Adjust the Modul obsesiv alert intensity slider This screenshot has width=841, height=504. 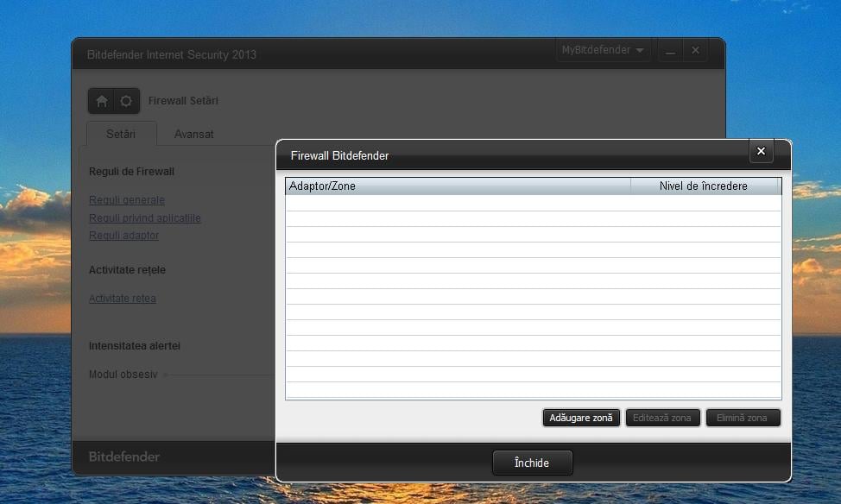point(220,375)
